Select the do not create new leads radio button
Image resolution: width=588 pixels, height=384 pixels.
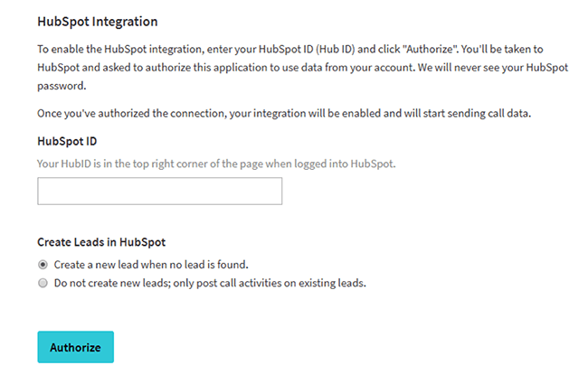43,283
